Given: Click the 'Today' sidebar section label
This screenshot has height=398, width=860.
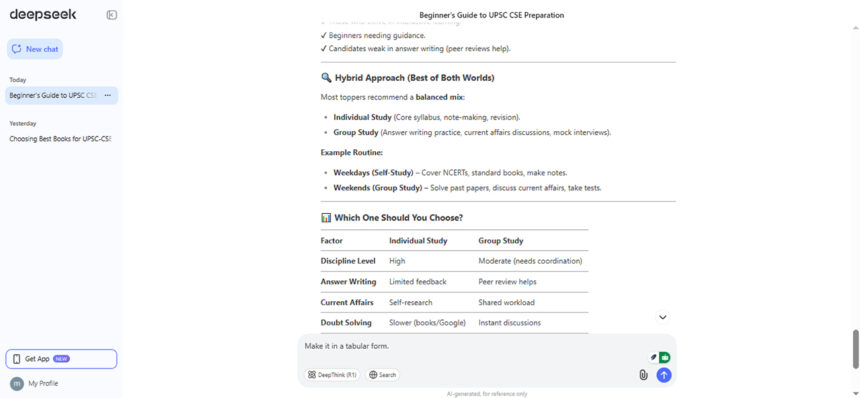Looking at the screenshot, I should (x=18, y=80).
